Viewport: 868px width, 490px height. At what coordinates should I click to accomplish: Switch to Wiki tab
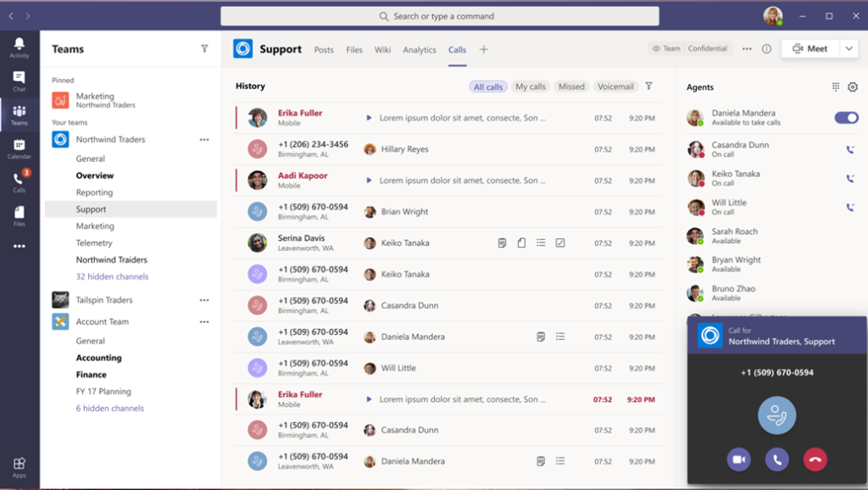click(382, 50)
